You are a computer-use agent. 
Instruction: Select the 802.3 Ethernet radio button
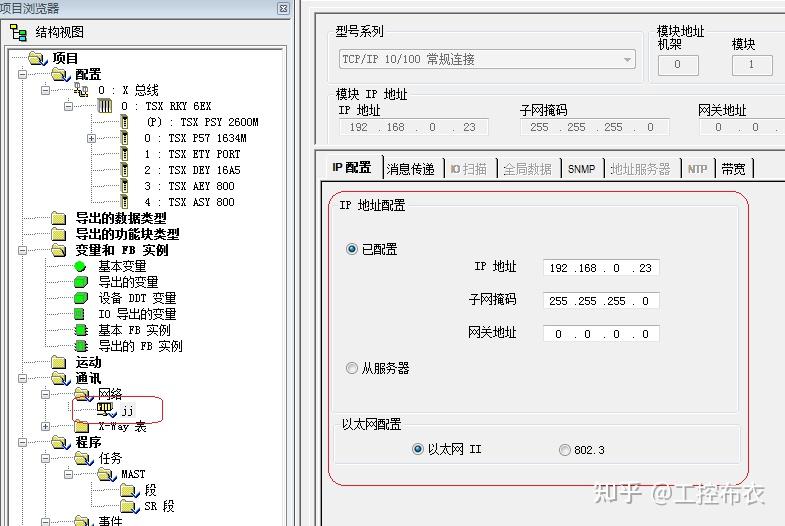[x=566, y=450]
